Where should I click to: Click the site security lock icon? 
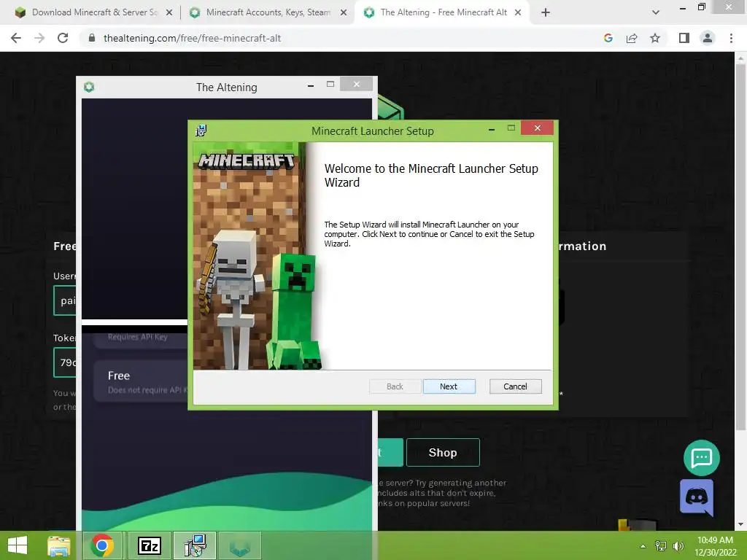point(92,38)
